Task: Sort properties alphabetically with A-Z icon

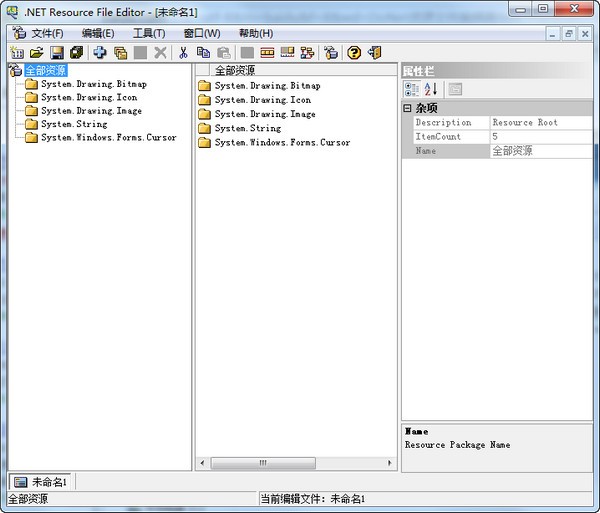Action: click(x=431, y=89)
